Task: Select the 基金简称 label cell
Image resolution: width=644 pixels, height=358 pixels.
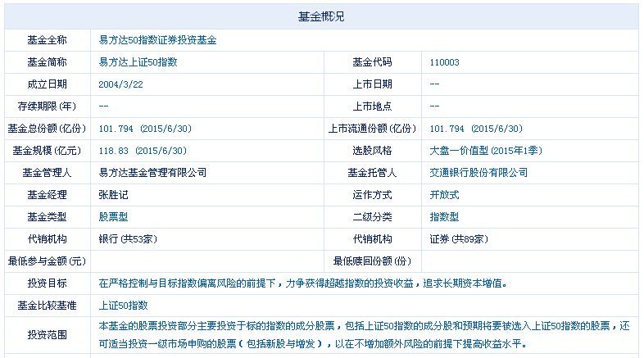Action: tap(47, 62)
